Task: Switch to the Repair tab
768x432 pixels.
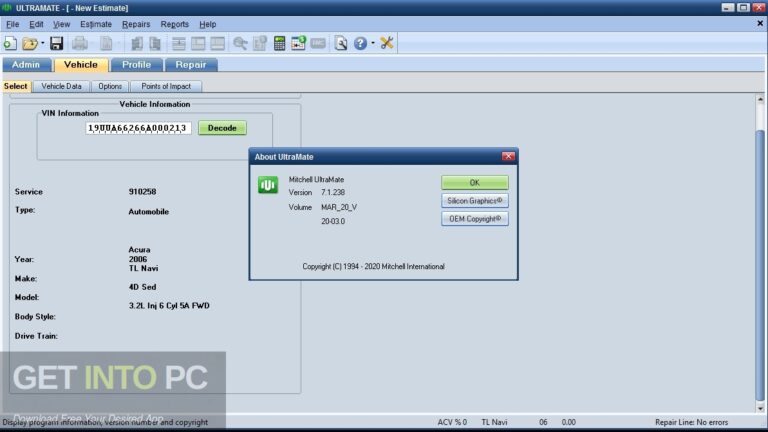Action: tap(191, 65)
